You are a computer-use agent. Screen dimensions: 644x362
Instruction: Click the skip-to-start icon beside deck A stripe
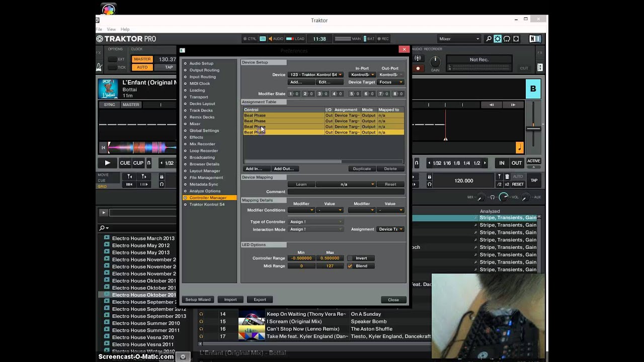coord(103,147)
